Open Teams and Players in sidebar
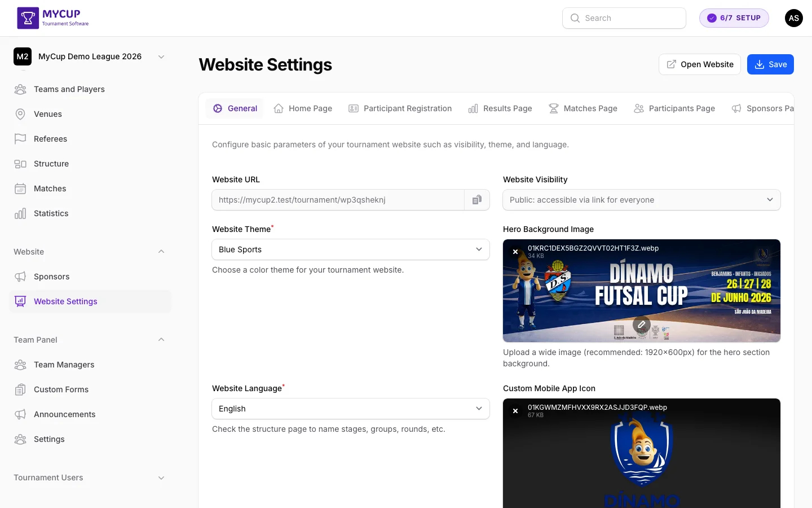 tap(90, 89)
